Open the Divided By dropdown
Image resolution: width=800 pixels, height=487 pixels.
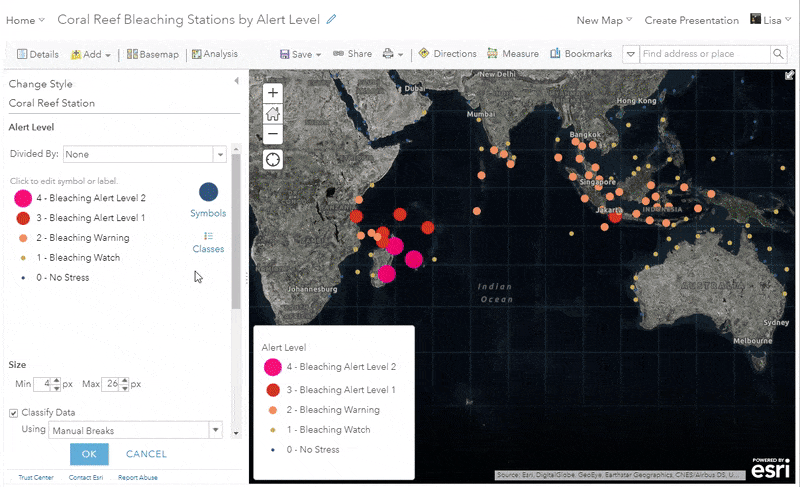click(x=144, y=154)
